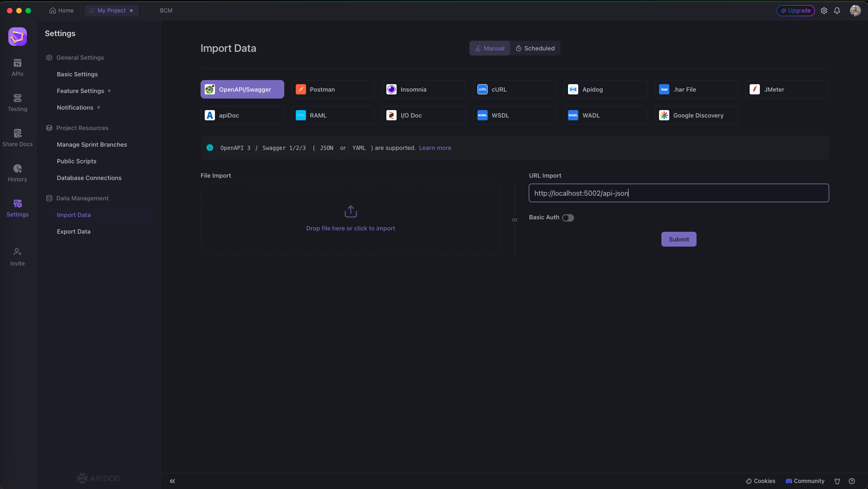
Task: Open the Invite members option
Action: tap(18, 257)
